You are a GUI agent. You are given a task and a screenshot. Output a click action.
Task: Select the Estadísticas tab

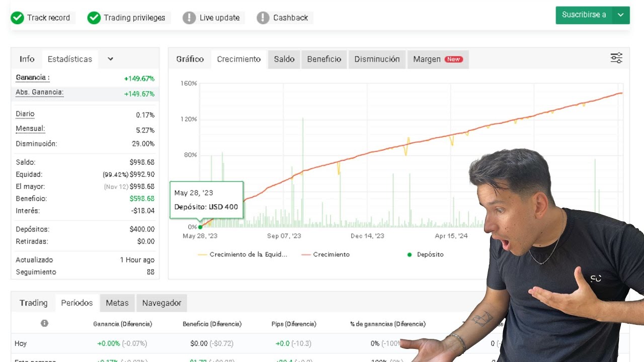point(70,59)
